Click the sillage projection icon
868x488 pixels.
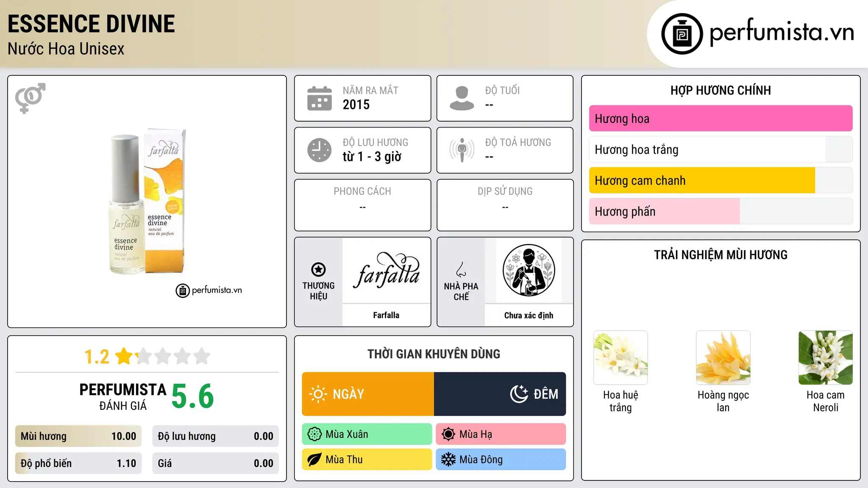click(462, 150)
